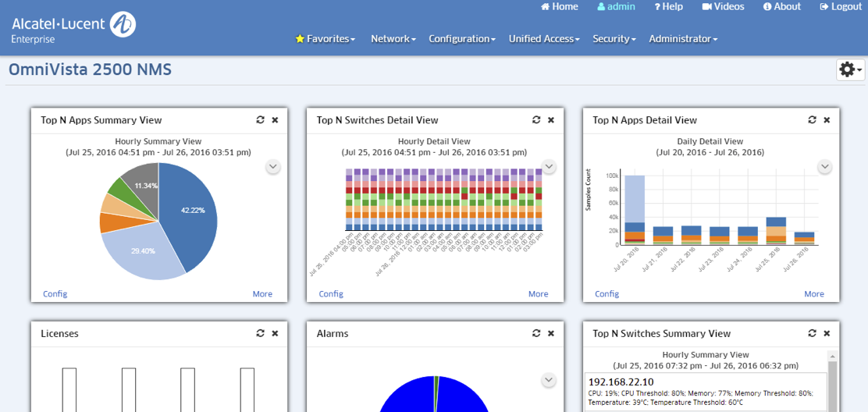Open the Network menu
The image size is (868, 412).
pos(393,39)
